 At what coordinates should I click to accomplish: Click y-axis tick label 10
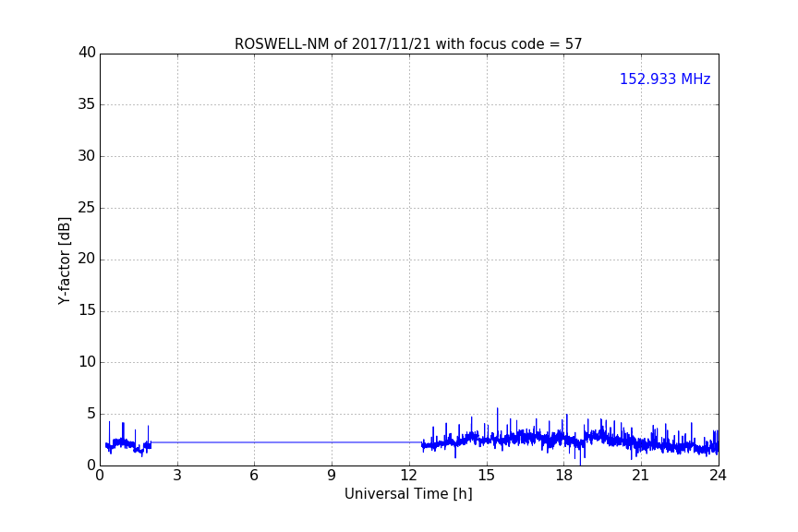[x=87, y=362]
